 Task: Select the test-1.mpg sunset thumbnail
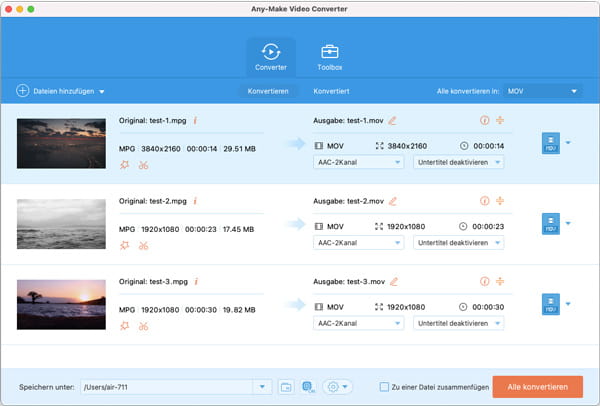(61, 143)
